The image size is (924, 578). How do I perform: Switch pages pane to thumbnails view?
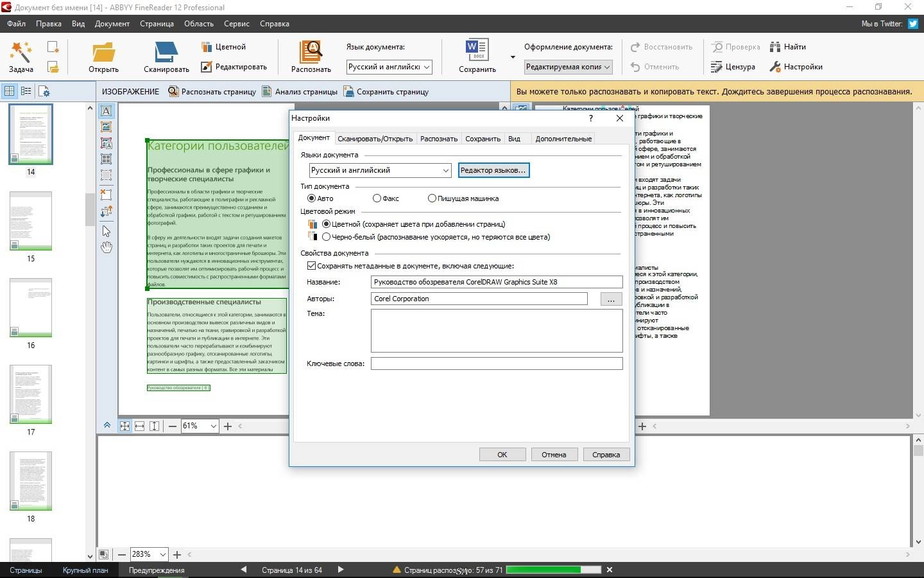10,91
